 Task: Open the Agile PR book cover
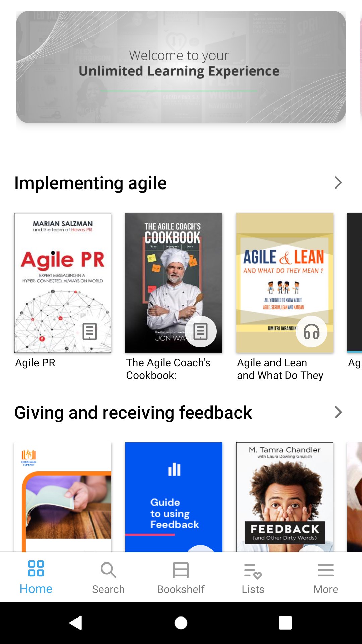point(63,283)
